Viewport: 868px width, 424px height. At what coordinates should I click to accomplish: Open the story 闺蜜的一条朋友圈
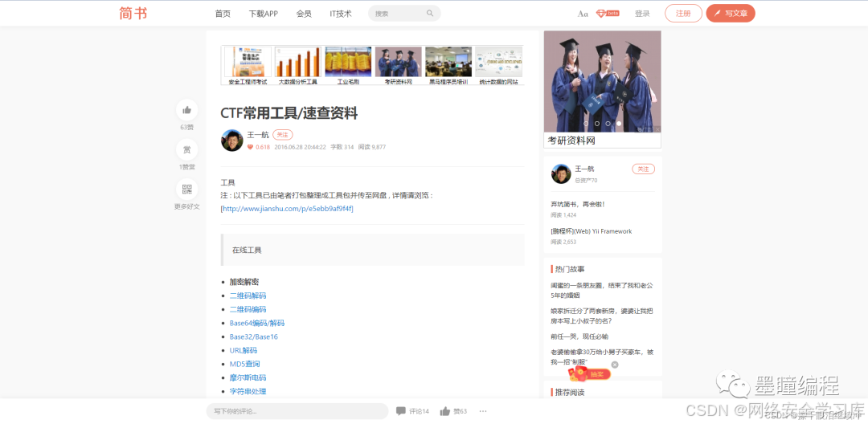(602, 291)
